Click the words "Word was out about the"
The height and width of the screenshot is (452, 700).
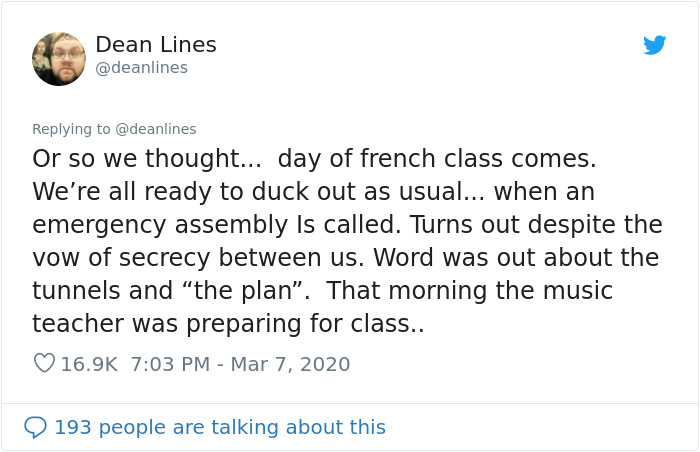[x=514, y=258]
